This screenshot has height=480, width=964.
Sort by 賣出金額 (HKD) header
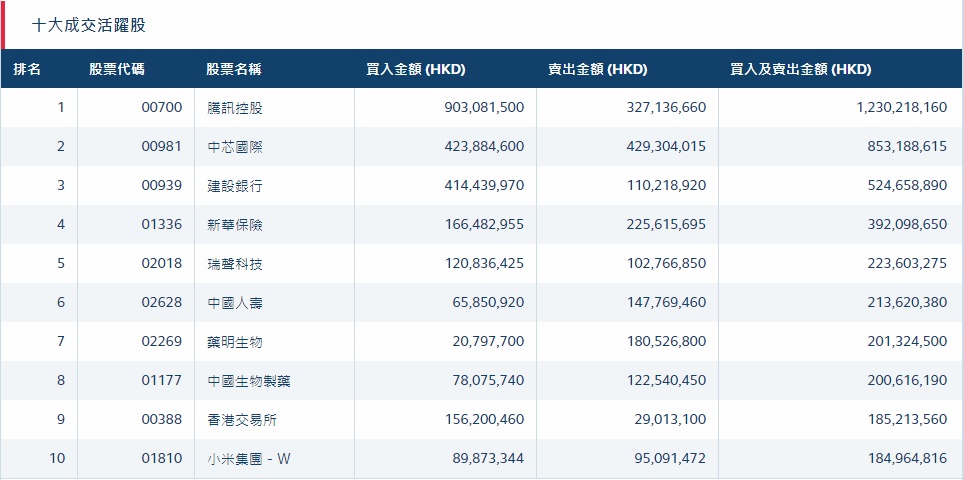click(x=597, y=70)
